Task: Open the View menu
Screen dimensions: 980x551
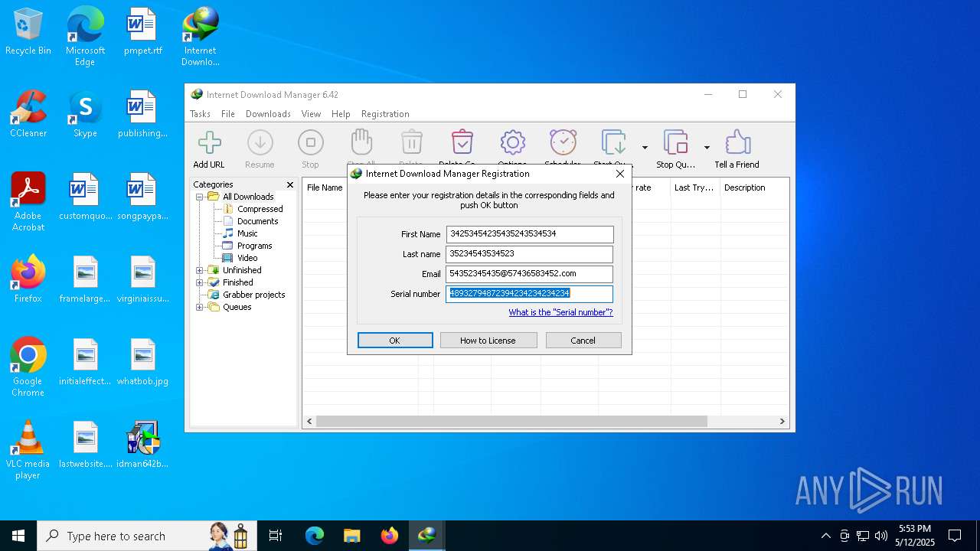Action: click(311, 114)
